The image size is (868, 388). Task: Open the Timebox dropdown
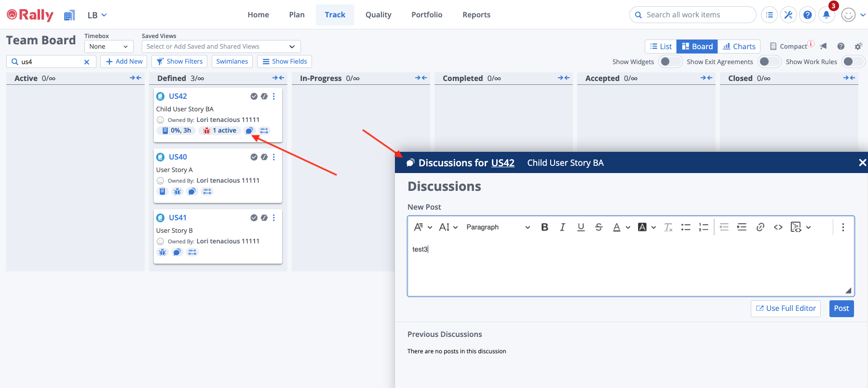(108, 46)
